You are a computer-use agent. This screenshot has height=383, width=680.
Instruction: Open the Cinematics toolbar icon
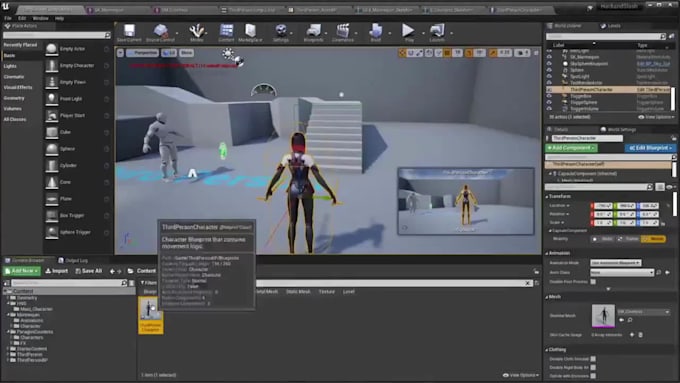click(x=343, y=33)
